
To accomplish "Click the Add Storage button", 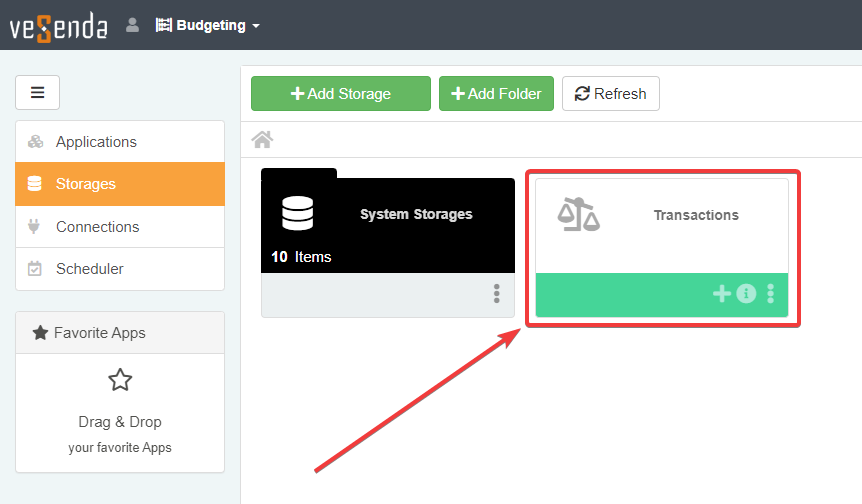I will click(x=340, y=94).
